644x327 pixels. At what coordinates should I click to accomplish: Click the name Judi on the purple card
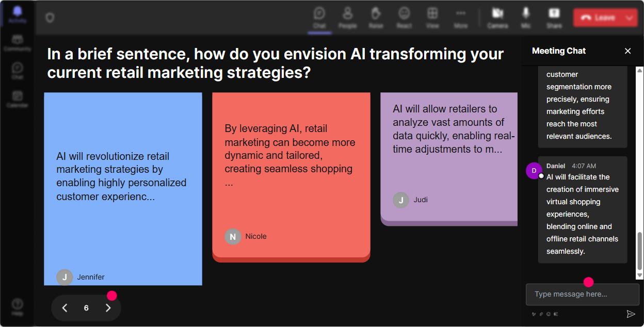pyautogui.click(x=421, y=200)
